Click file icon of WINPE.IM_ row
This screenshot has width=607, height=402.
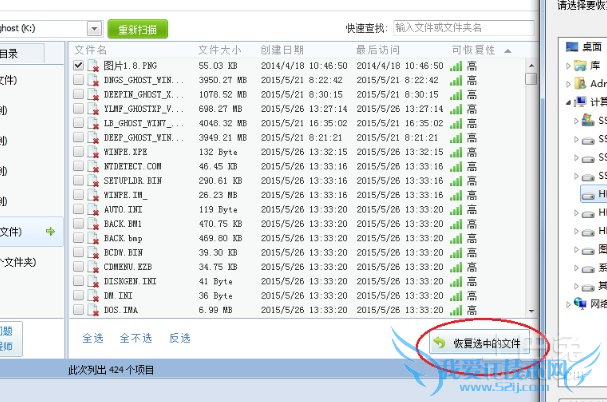click(93, 195)
